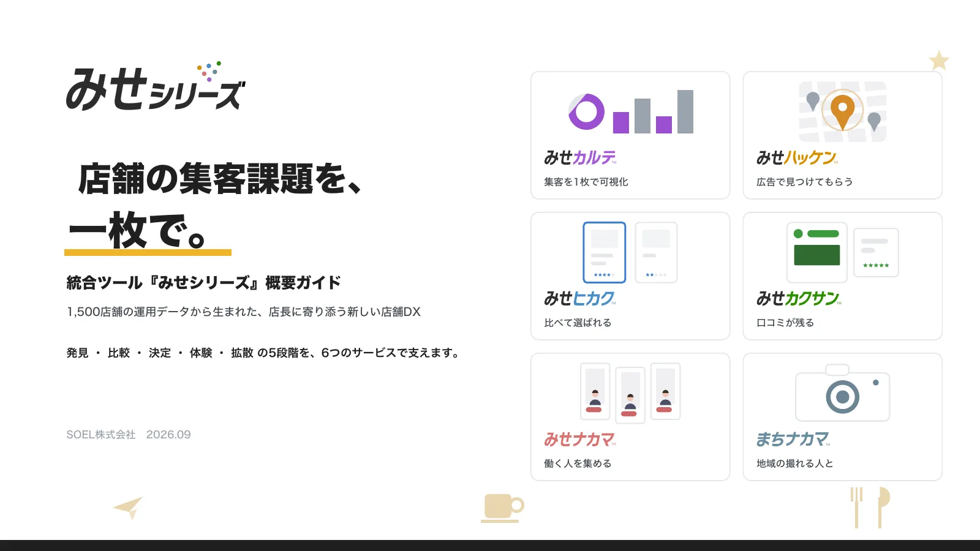Screen dimensions: 980x551
Task: Click the donut and bar chart icon of みせカルテ
Action: click(x=631, y=112)
